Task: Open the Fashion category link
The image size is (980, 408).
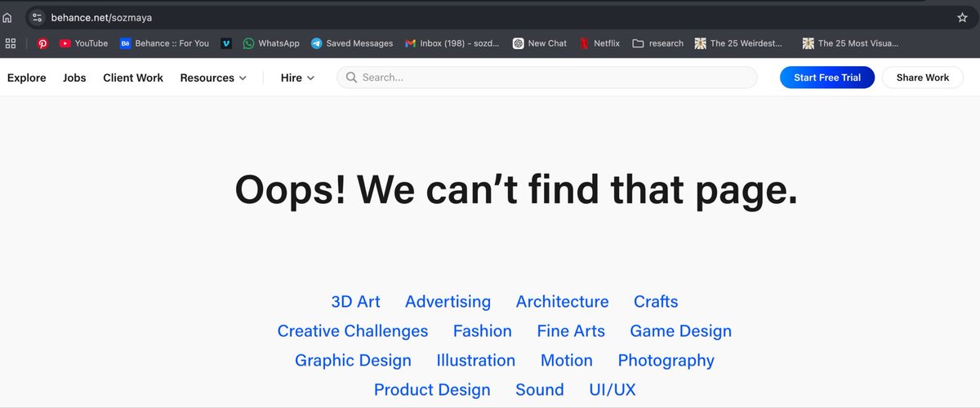Action: click(483, 331)
